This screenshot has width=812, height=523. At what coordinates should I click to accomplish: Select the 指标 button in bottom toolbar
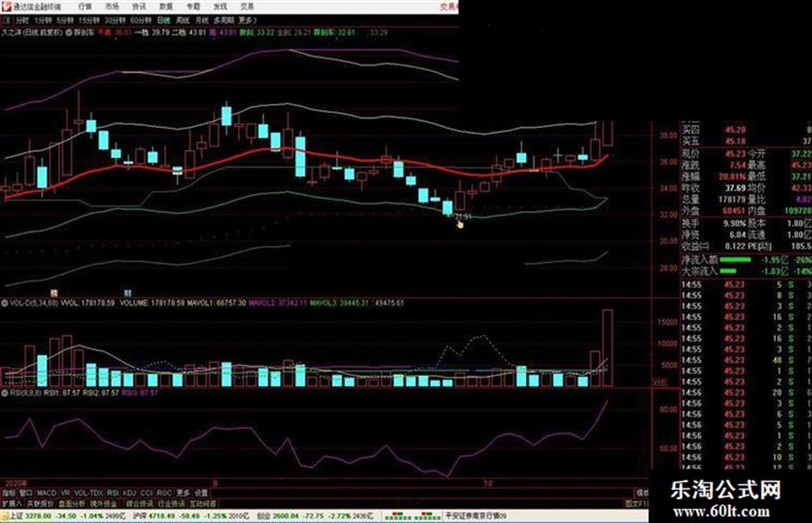point(9,493)
